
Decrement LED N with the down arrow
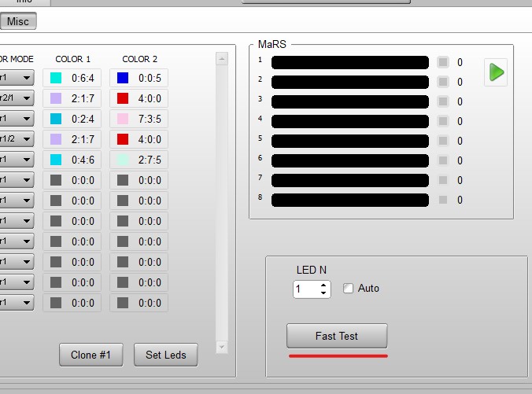tap(323, 293)
